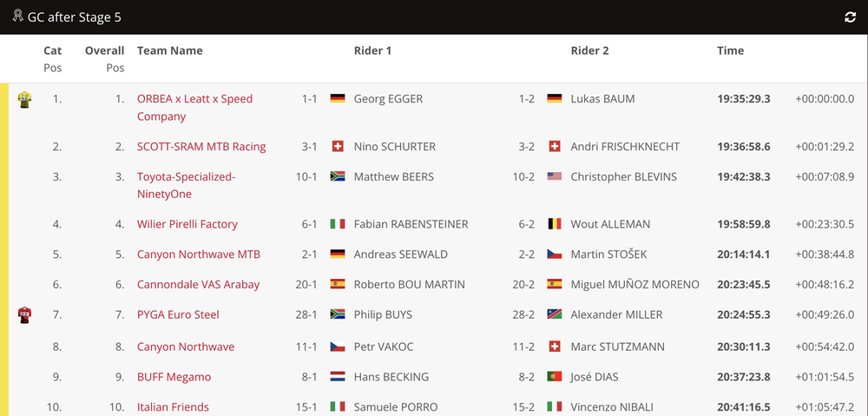
Task: Open the SCOTT-SRAM MTB Racing team link
Action: (x=201, y=147)
